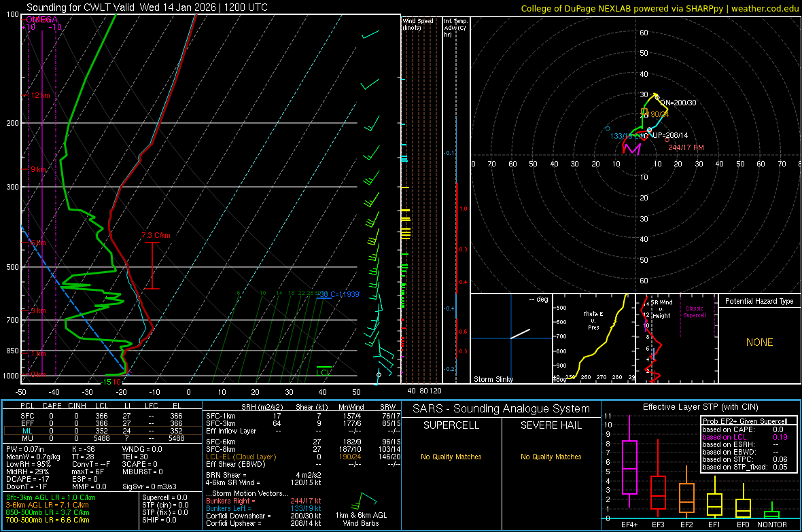Select the highlighted ML parcel row
The width and height of the screenshot is (802, 532).
click(103, 431)
